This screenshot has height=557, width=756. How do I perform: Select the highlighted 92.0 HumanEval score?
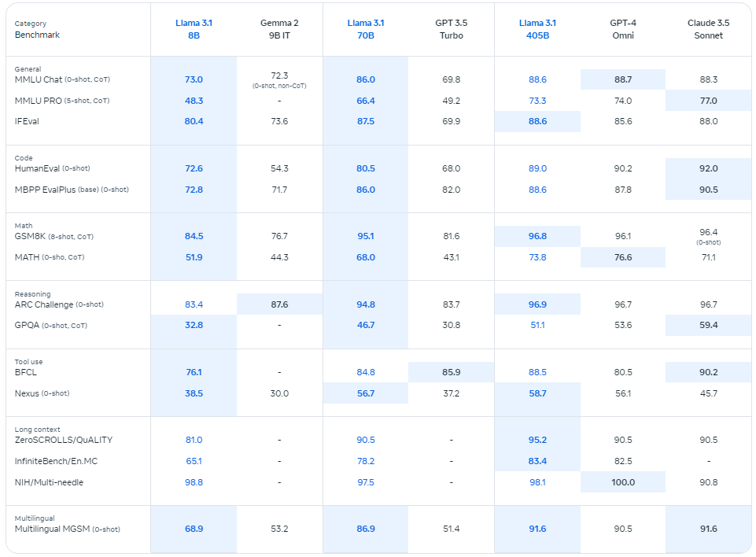pos(708,168)
